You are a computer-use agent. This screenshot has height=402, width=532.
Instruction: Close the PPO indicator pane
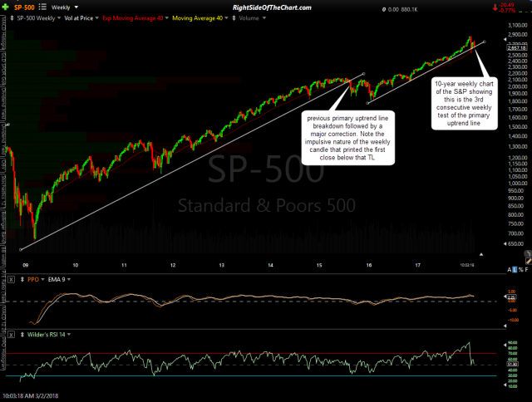point(11,280)
